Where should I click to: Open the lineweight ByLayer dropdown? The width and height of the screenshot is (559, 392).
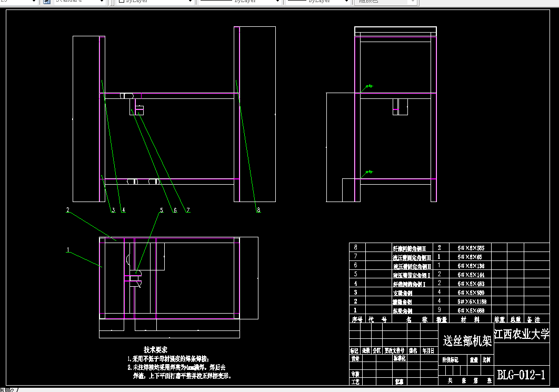317,2
